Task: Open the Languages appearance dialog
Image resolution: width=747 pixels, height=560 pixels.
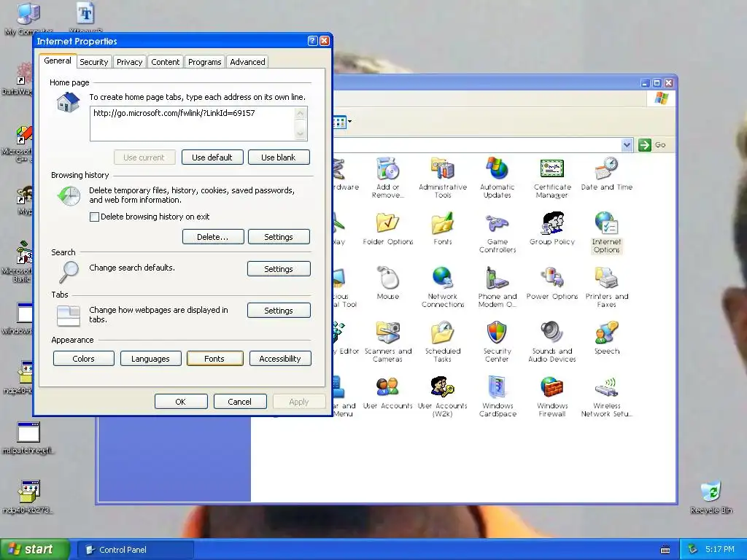Action: point(150,359)
